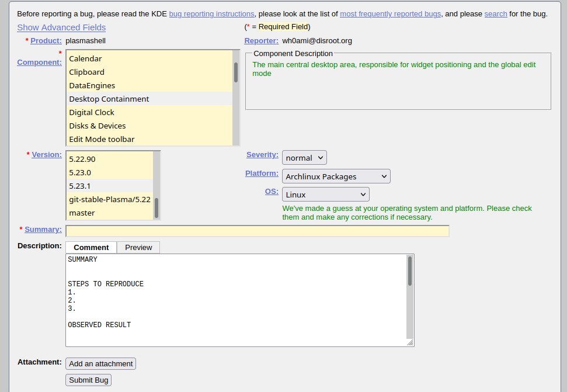Show Advanced Fields
This screenshot has height=392, width=567.
click(61, 27)
